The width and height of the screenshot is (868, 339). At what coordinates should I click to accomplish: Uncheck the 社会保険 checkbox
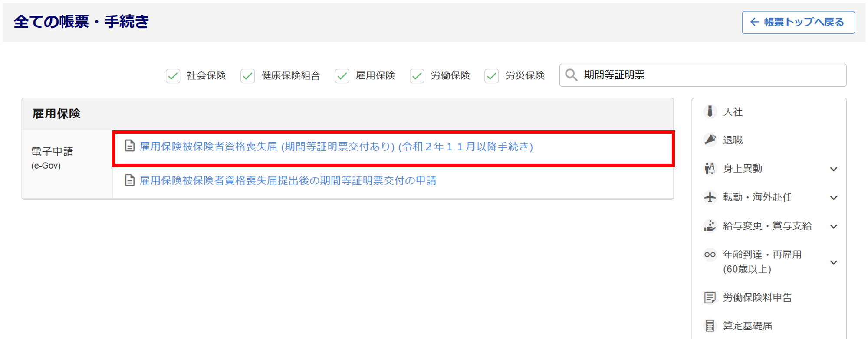173,76
